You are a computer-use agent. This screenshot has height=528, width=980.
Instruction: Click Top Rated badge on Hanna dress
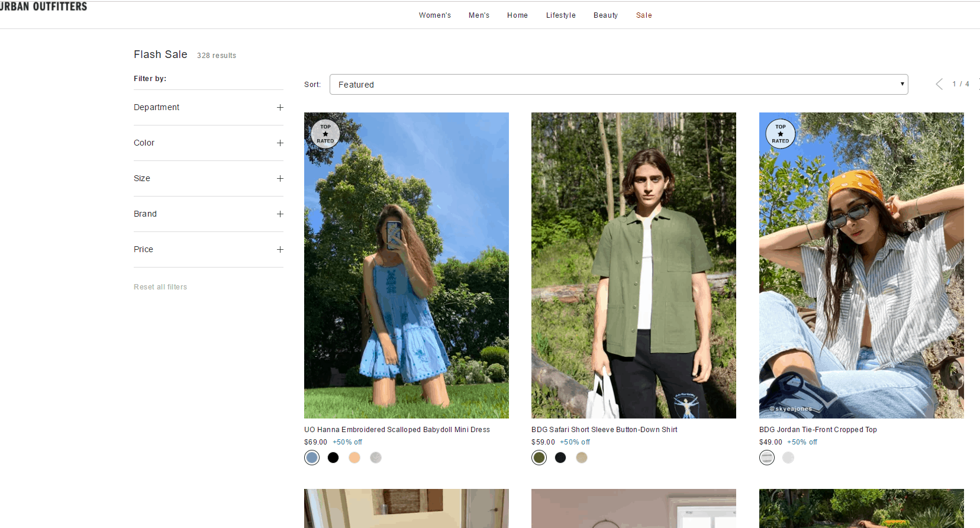coord(325,134)
